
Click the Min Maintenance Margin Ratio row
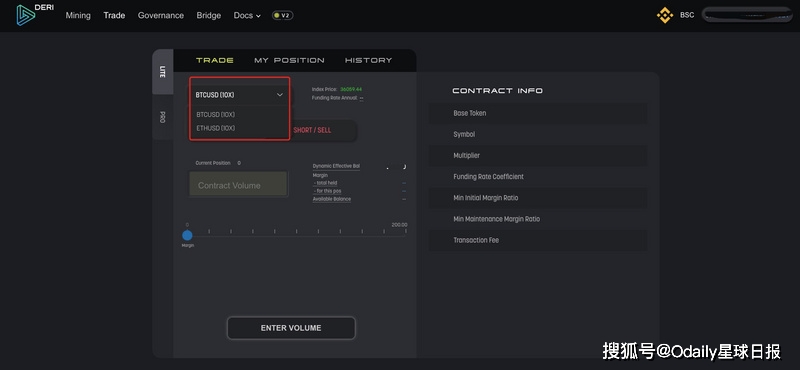538,219
